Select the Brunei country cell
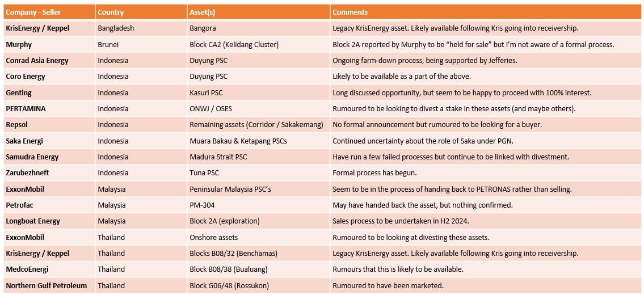This screenshot has width=644, height=295. tap(108, 44)
